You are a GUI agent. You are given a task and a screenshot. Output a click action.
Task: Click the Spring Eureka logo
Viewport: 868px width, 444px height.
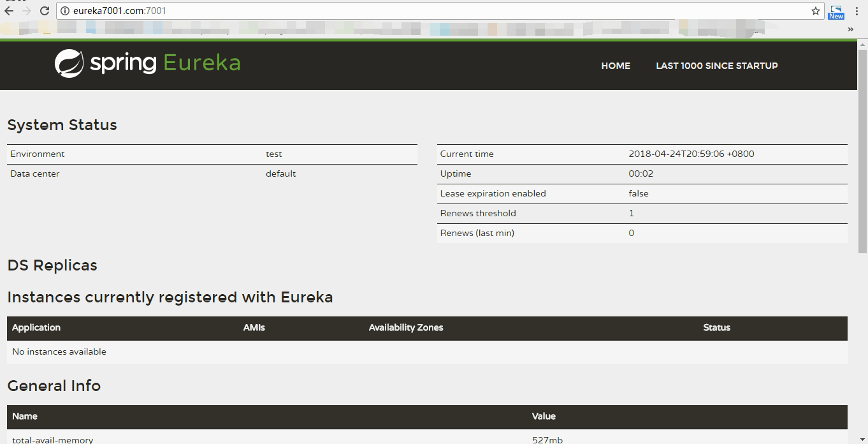click(147, 63)
